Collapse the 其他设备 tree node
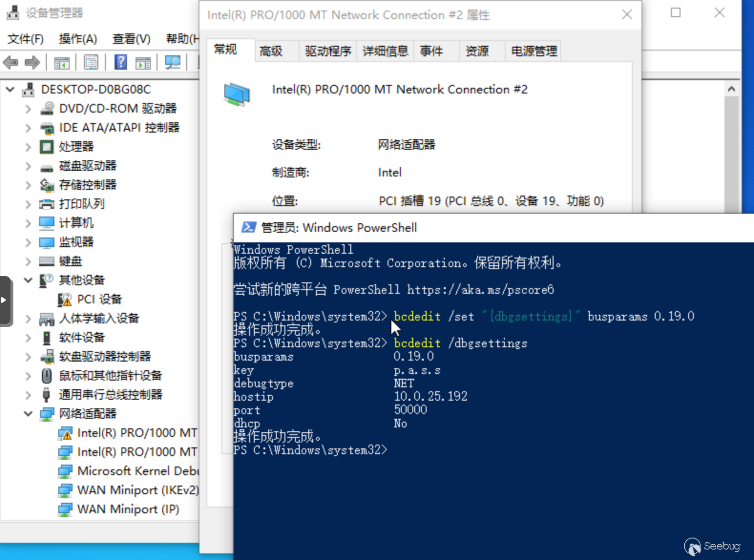 point(28,280)
